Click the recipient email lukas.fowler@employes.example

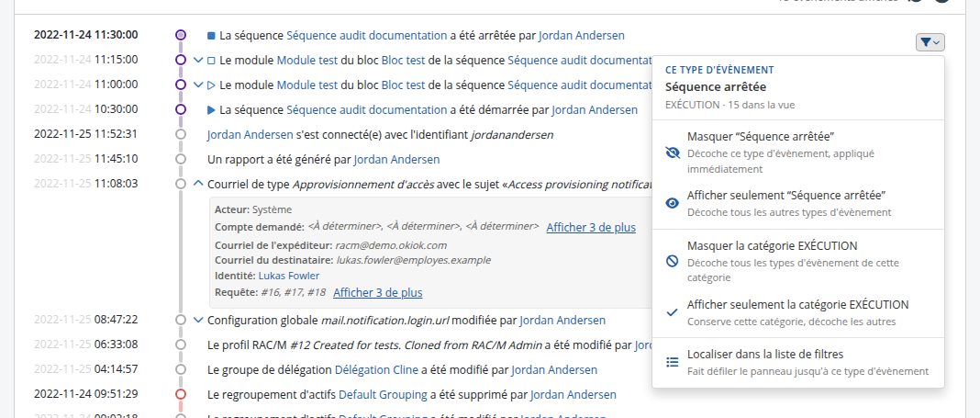(414, 260)
